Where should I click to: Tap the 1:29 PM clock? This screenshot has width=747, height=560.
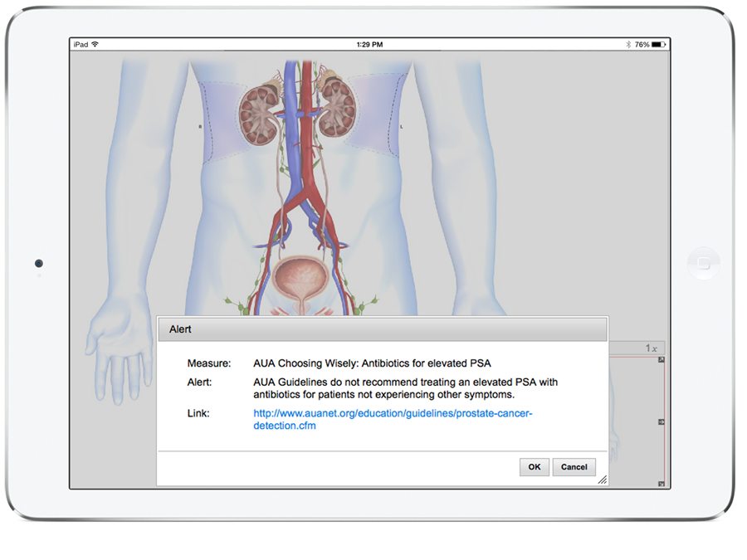coord(369,44)
